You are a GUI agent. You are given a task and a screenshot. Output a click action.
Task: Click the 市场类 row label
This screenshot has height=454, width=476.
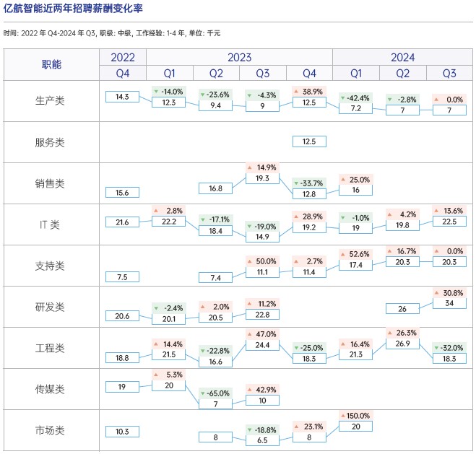click(51, 431)
